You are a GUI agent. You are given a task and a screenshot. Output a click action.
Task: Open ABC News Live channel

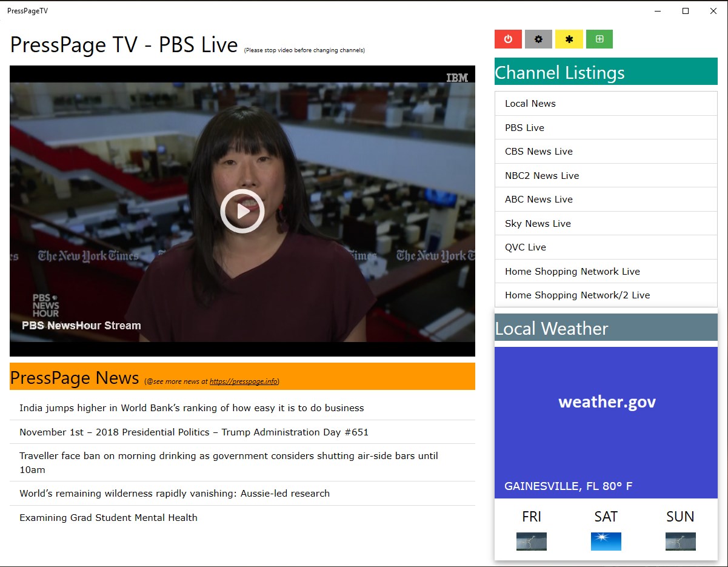[606, 200]
